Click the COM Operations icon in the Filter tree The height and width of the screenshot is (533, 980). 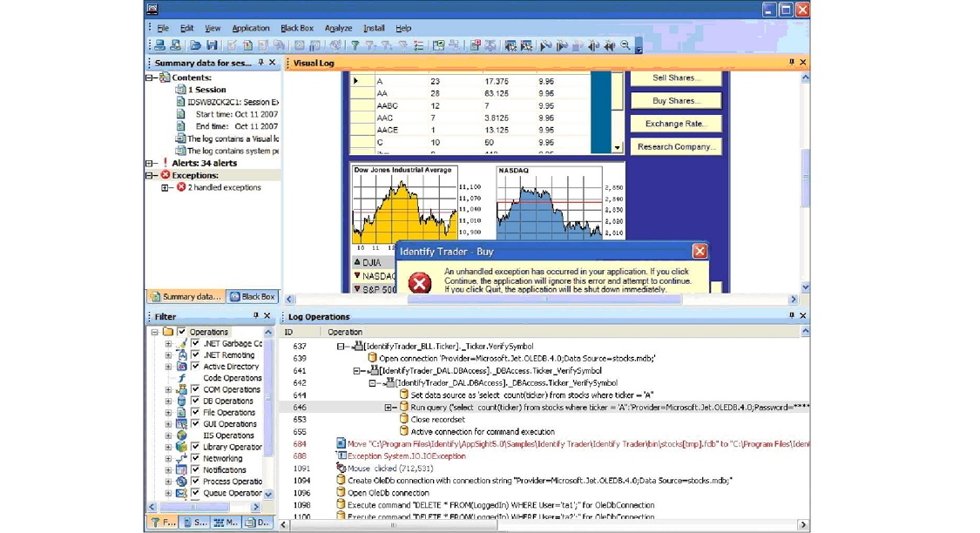pos(181,389)
